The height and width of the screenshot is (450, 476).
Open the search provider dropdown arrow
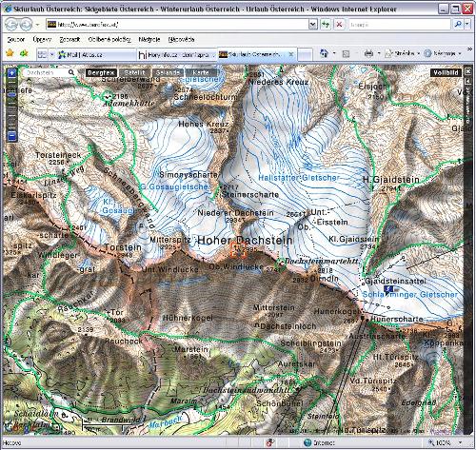467,25
